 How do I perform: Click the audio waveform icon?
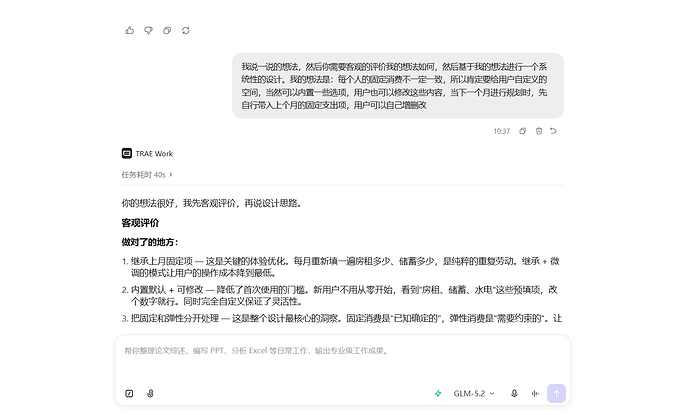pos(535,393)
